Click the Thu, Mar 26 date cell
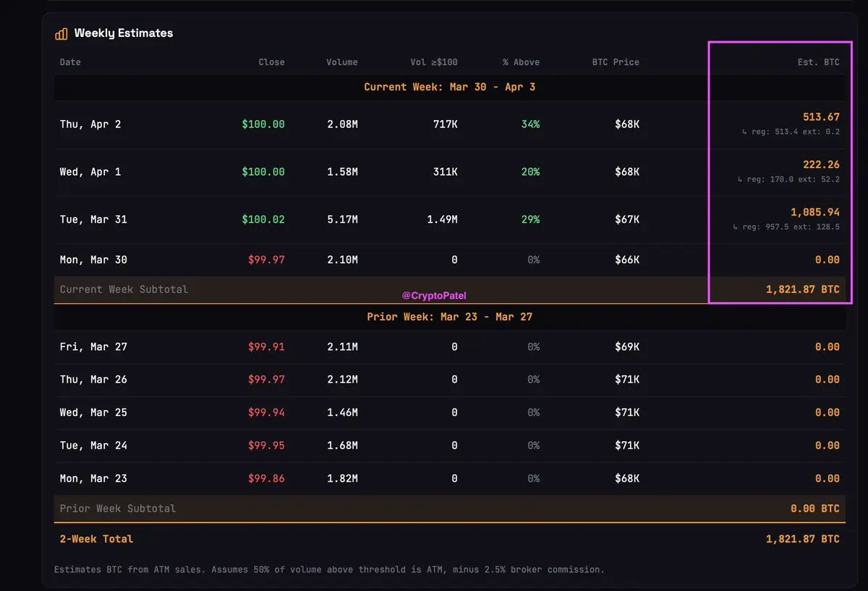 [x=93, y=380]
